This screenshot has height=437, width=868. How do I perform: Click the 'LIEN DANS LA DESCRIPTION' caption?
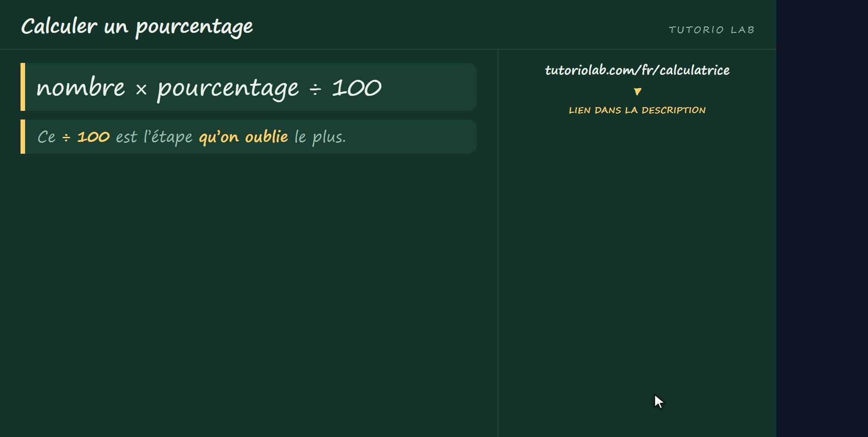point(637,110)
